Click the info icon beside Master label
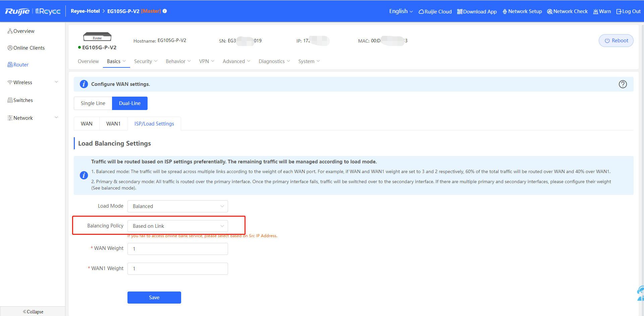 point(165,11)
